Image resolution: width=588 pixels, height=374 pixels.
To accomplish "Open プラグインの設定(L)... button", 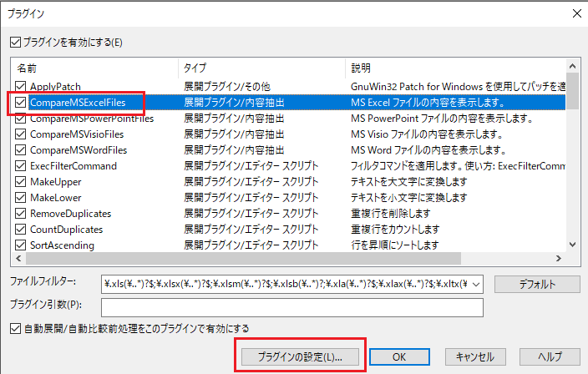I will 300,356.
